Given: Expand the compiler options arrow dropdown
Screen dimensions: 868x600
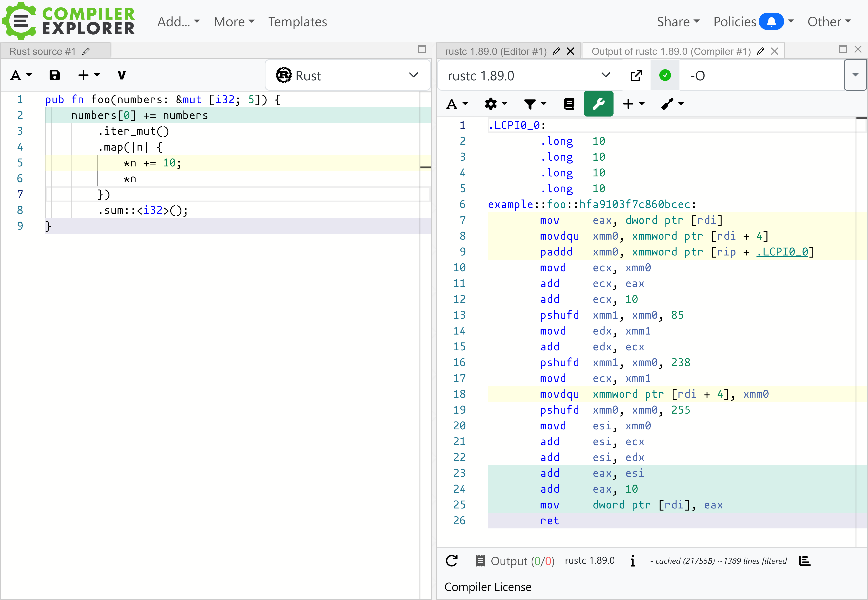Looking at the screenshot, I should (x=855, y=75).
